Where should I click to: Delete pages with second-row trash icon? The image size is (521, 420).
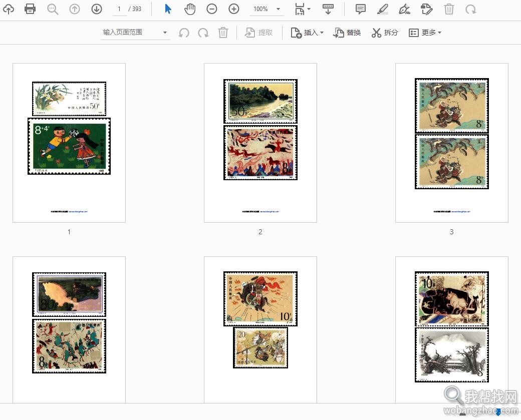[x=223, y=33]
